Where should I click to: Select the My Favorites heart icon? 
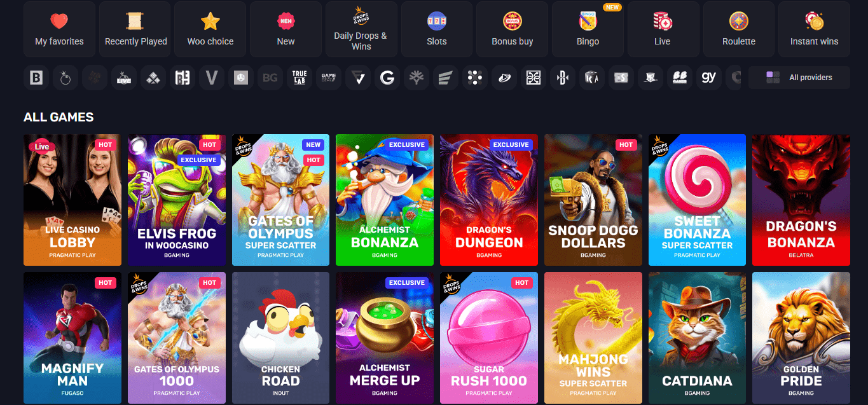coord(59,19)
